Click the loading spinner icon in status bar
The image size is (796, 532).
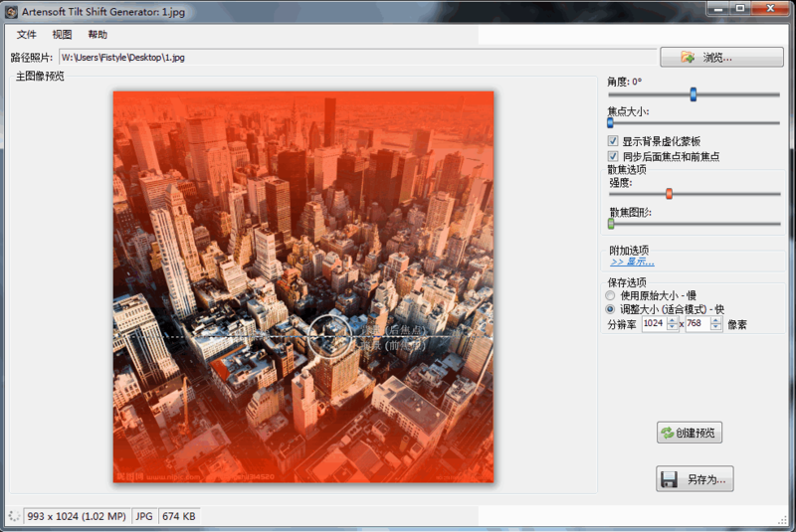(14, 516)
